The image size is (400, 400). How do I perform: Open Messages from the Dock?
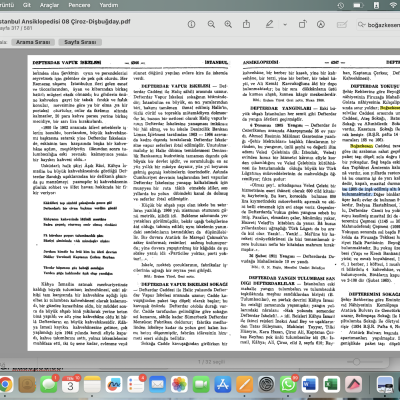tap(49, 384)
